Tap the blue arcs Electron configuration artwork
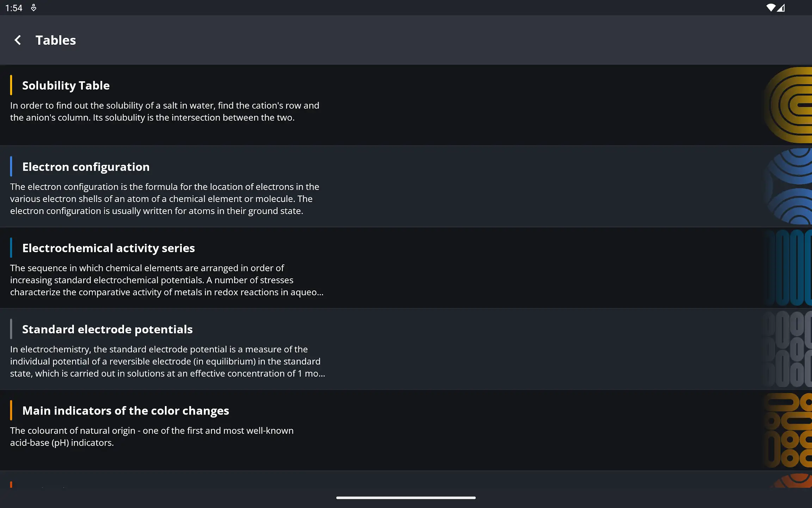 coord(788,186)
